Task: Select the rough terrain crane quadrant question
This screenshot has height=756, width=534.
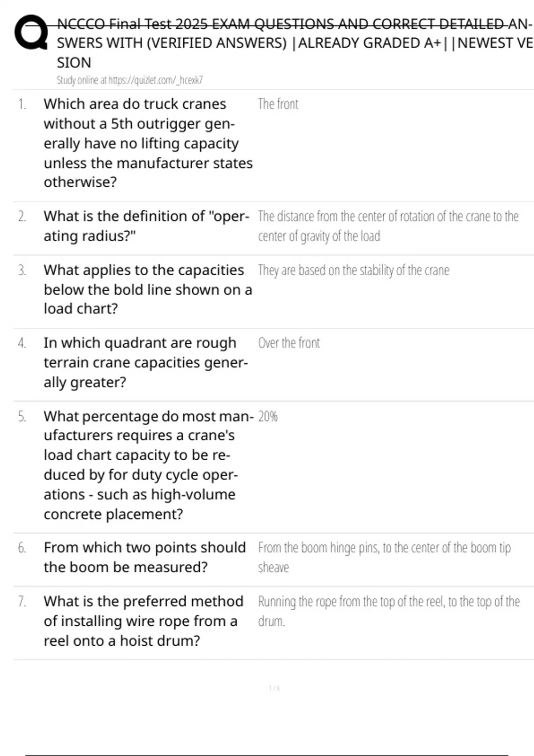Action: 146,363
